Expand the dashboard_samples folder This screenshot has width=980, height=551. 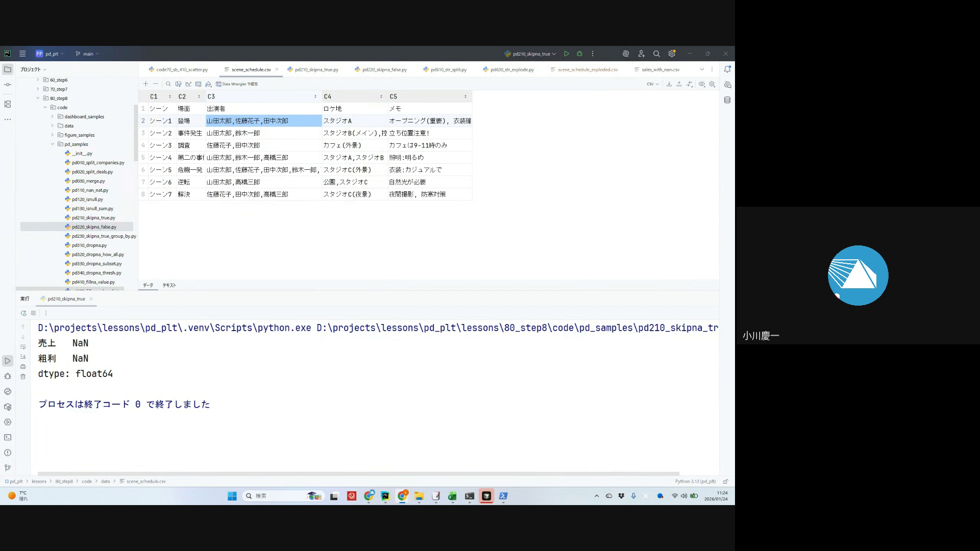click(52, 117)
